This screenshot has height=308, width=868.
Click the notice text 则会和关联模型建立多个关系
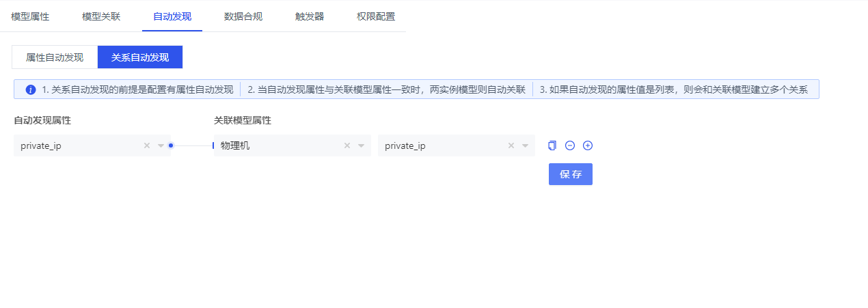coord(746,89)
